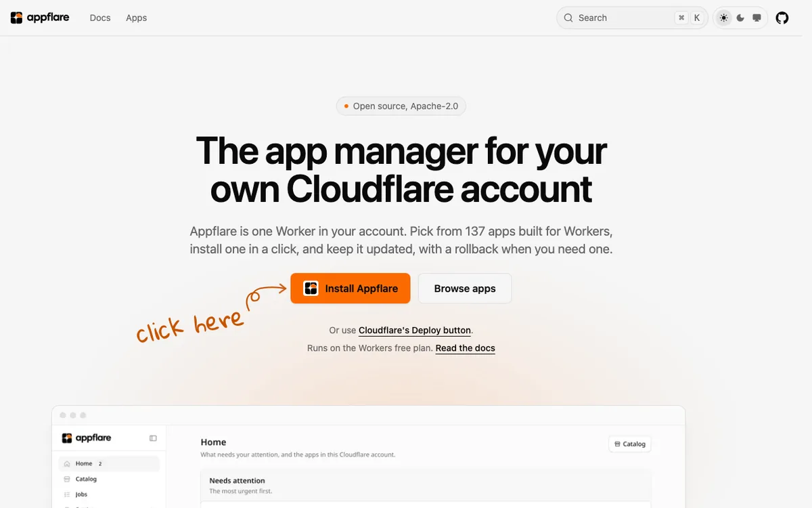Open the Docs menu item
Screen dimensions: 812x508
pos(100,18)
